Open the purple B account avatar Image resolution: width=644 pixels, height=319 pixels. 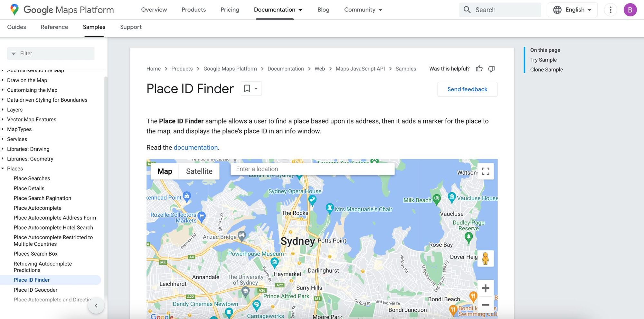click(x=630, y=10)
